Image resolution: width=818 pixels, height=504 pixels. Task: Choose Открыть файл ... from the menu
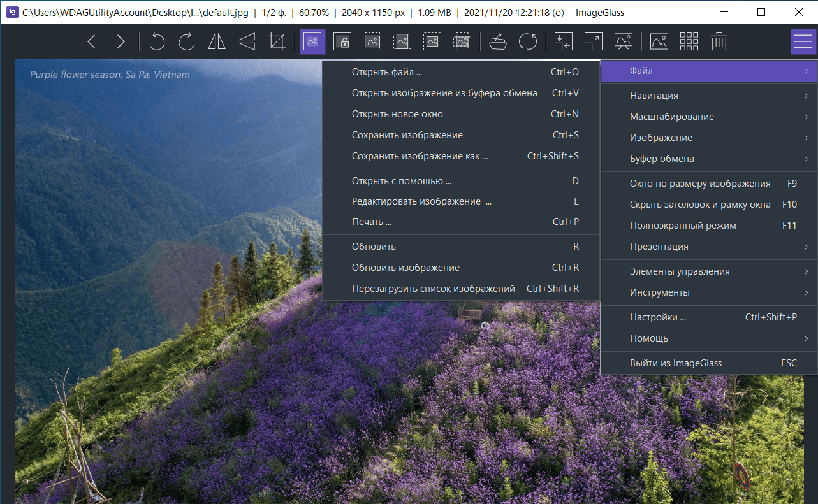tap(462, 72)
